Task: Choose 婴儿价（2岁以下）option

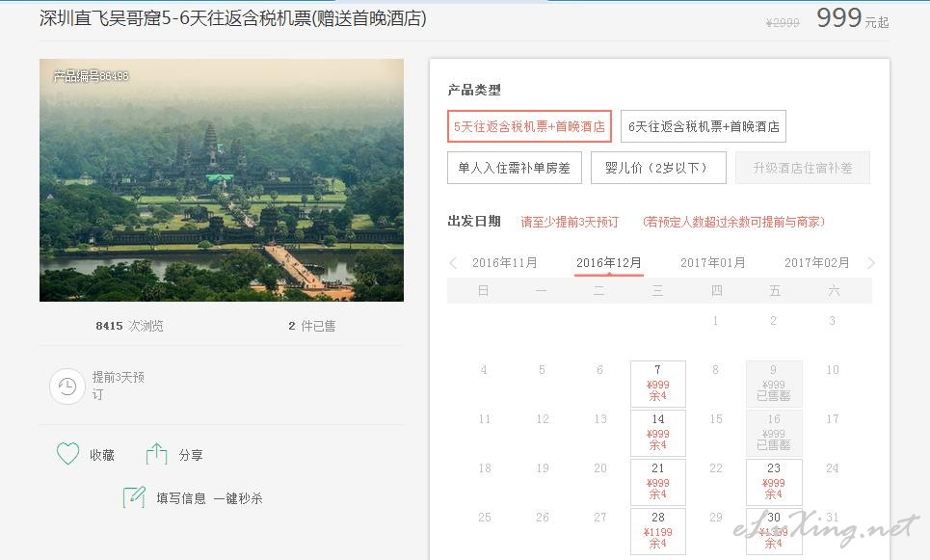Action: (658, 168)
